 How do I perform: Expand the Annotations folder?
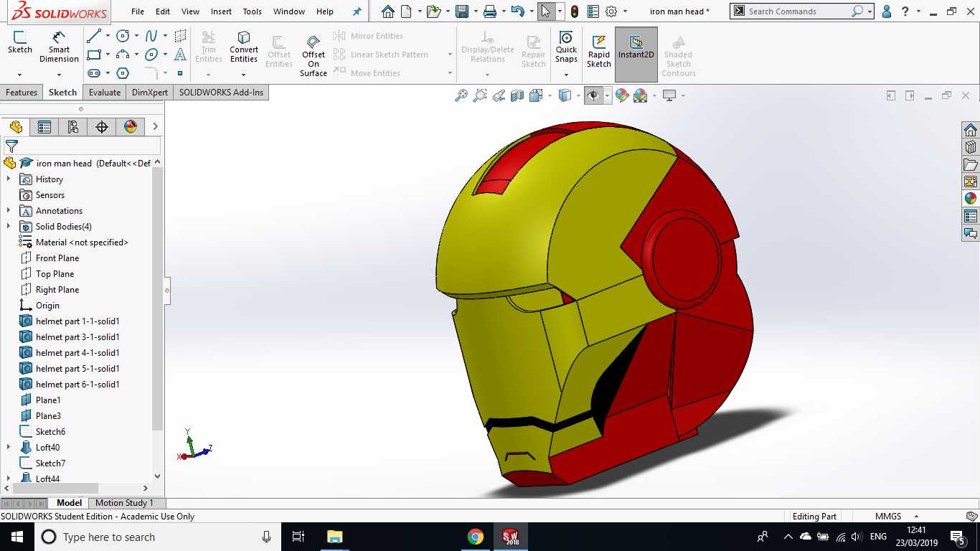[9, 211]
